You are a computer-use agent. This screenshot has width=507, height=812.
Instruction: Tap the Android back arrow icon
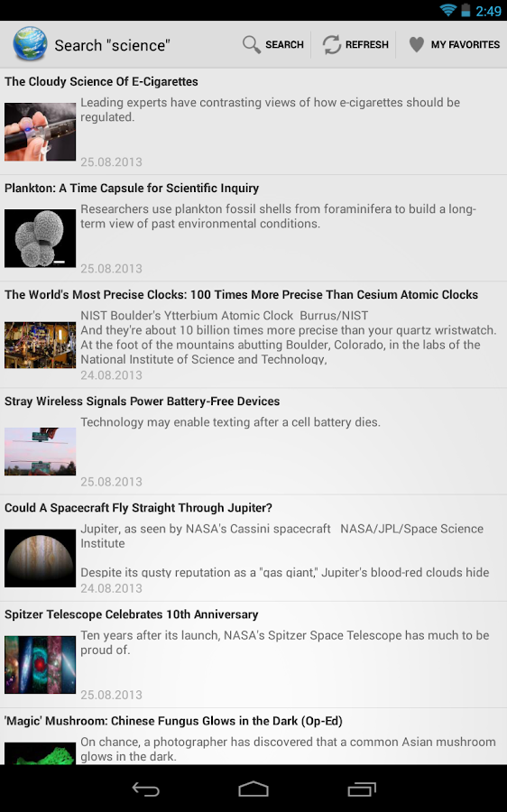[146, 789]
